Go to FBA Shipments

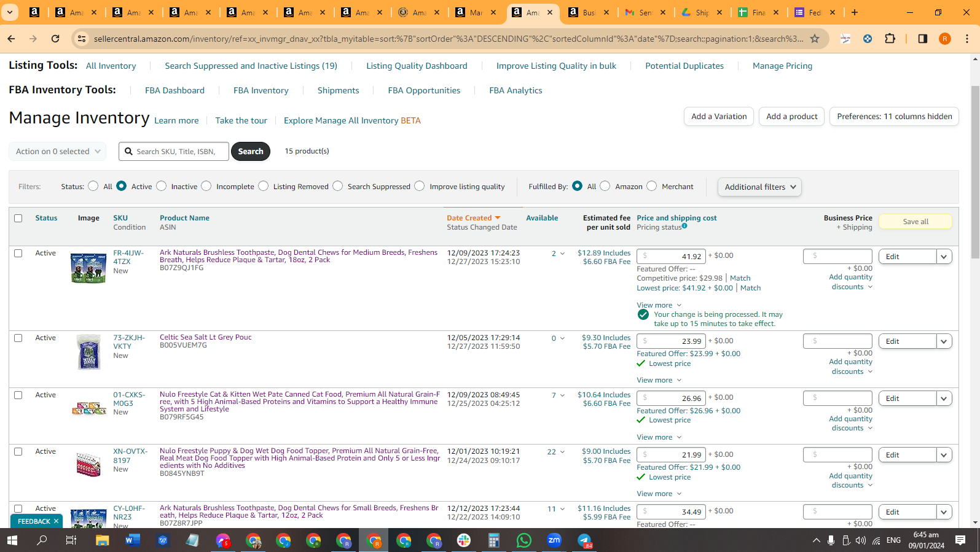(338, 90)
